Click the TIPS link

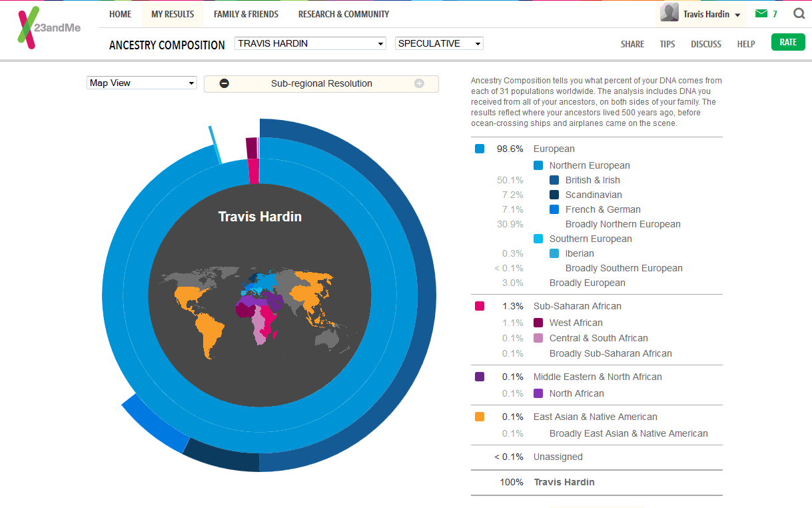click(x=667, y=44)
